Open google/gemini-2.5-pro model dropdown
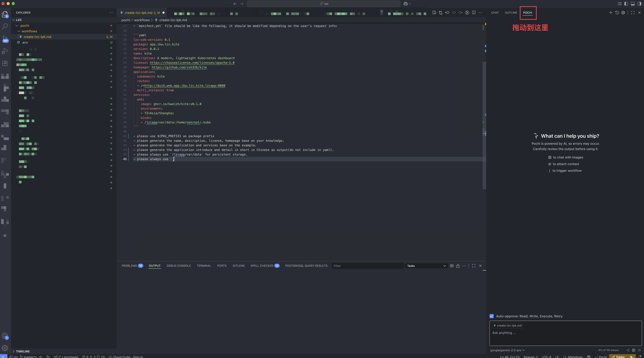 507,350
